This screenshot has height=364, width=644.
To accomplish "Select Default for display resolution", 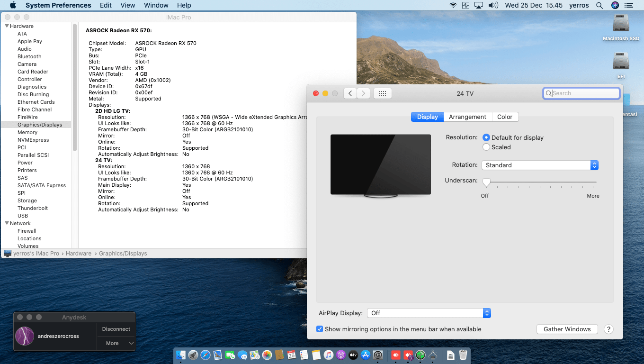I will click(486, 137).
